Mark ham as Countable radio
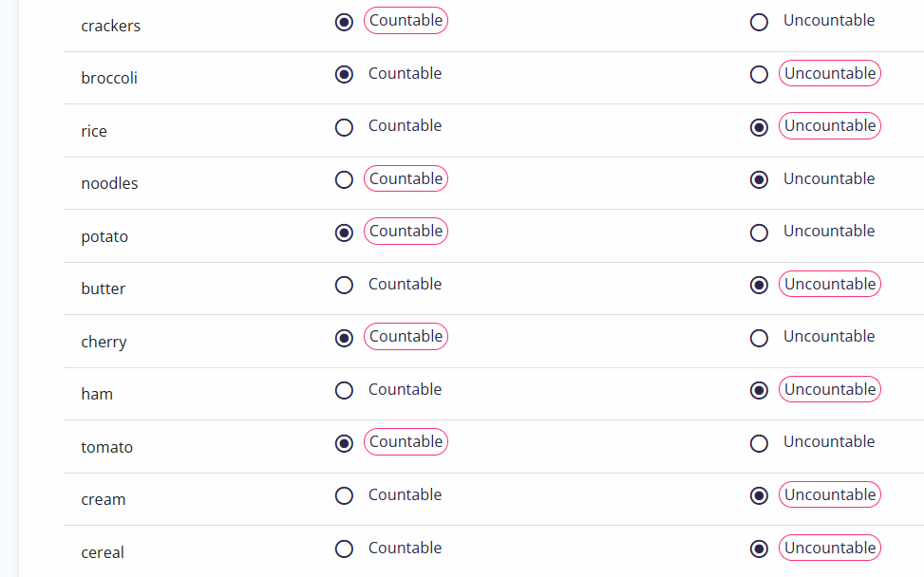924x577 pixels. coord(344,391)
